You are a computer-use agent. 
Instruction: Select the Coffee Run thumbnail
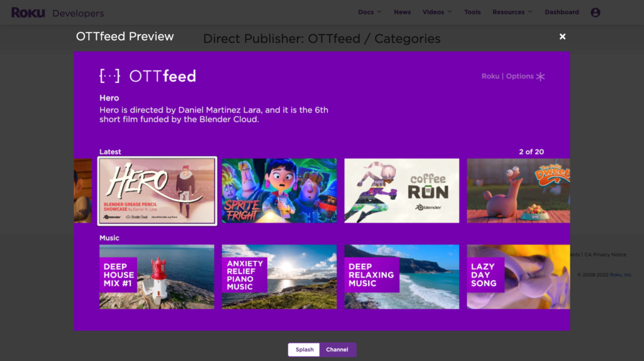coord(402,191)
